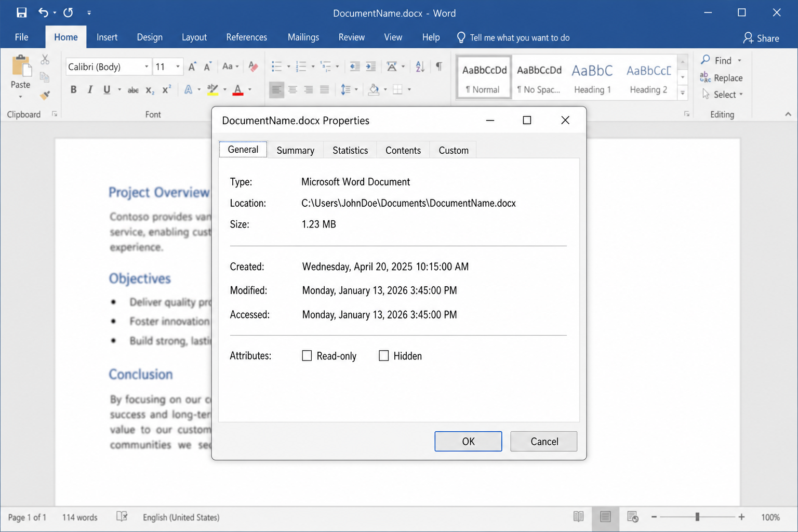Toggle align left paragraph button

[276, 90]
